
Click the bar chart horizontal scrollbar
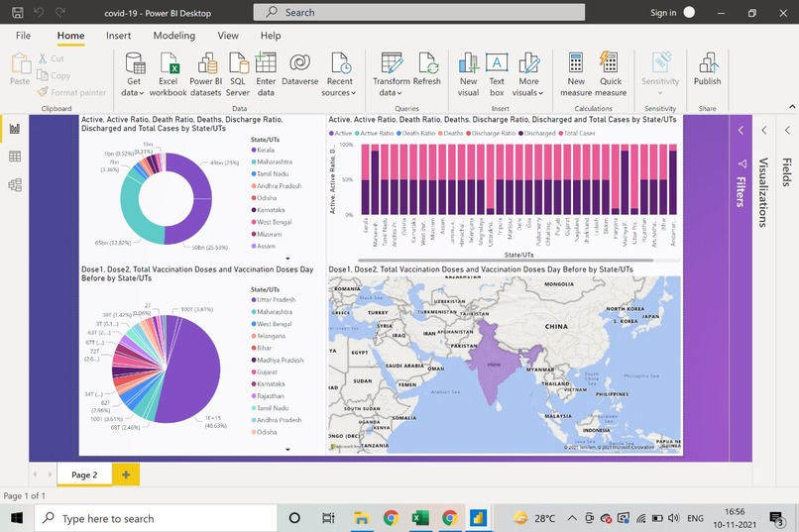(506, 260)
